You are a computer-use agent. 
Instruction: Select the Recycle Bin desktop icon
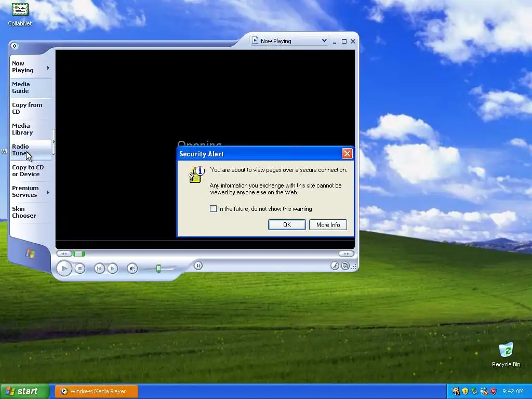[506, 354]
